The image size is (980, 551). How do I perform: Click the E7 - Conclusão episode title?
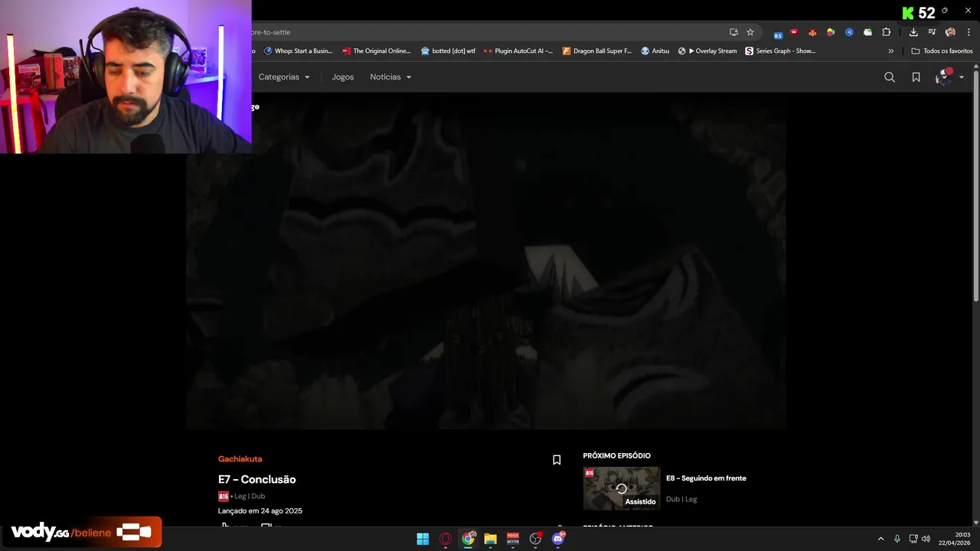256,480
